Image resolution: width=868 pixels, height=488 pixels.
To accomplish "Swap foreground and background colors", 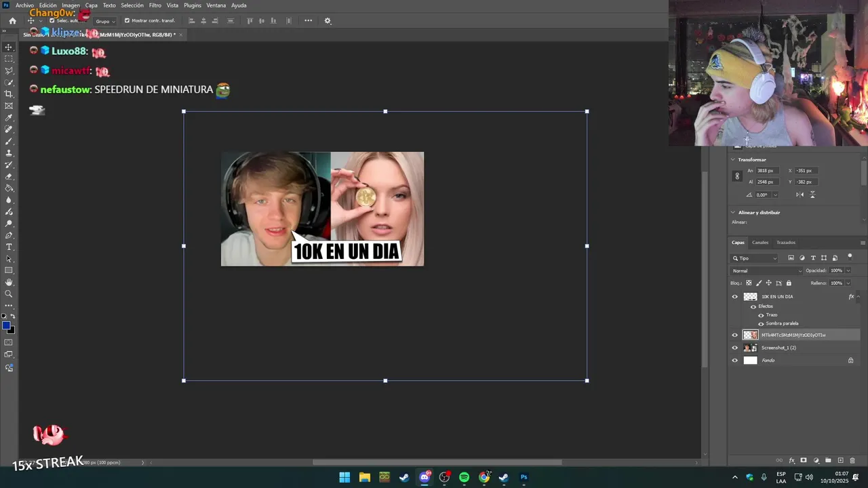I will 13,317.
